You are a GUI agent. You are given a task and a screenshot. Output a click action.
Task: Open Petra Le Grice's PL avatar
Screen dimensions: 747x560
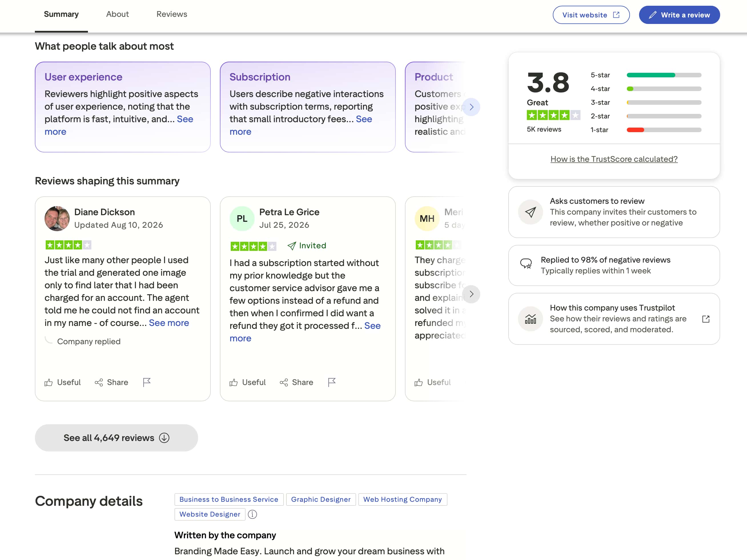pyautogui.click(x=242, y=218)
